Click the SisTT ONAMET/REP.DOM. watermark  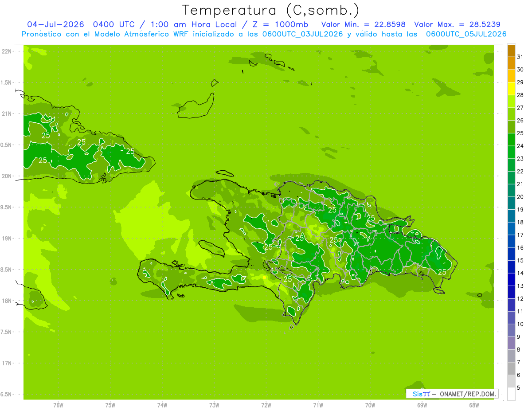click(x=452, y=394)
